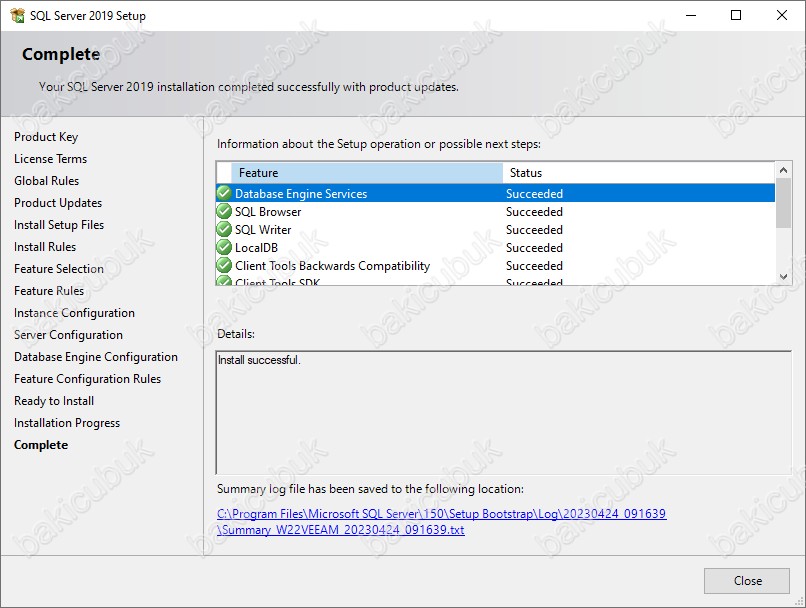Click the bold Complete step in the sidebar
This screenshot has height=608, width=806.
41,445
